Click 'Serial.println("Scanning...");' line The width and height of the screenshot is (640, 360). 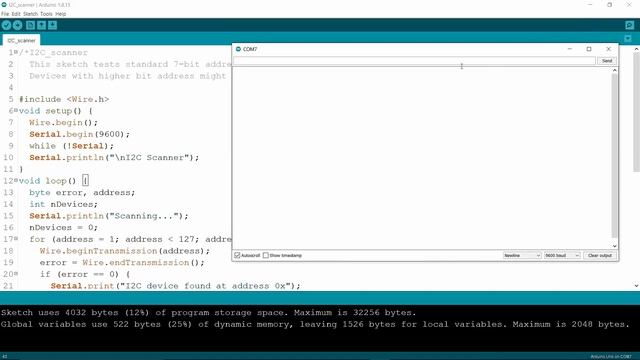(109, 216)
